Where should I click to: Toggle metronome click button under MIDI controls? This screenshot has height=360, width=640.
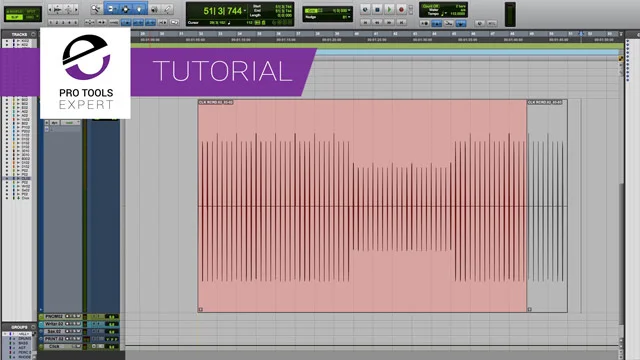coord(436,23)
